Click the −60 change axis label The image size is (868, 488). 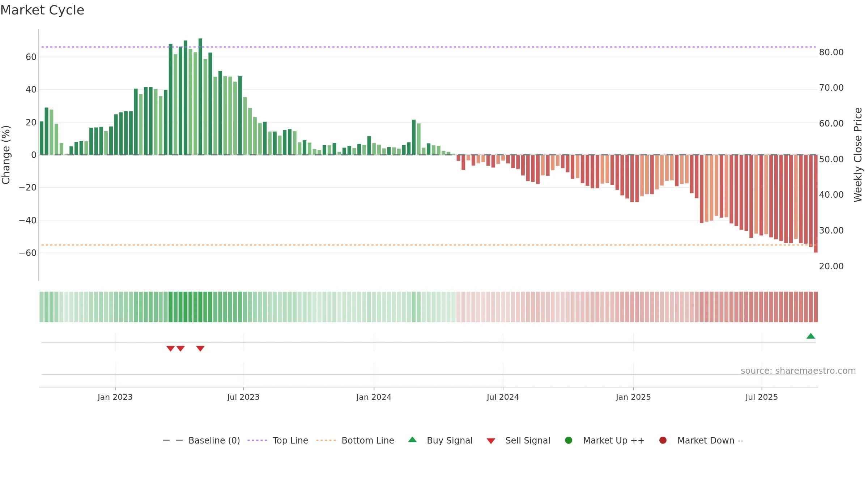[x=28, y=253]
